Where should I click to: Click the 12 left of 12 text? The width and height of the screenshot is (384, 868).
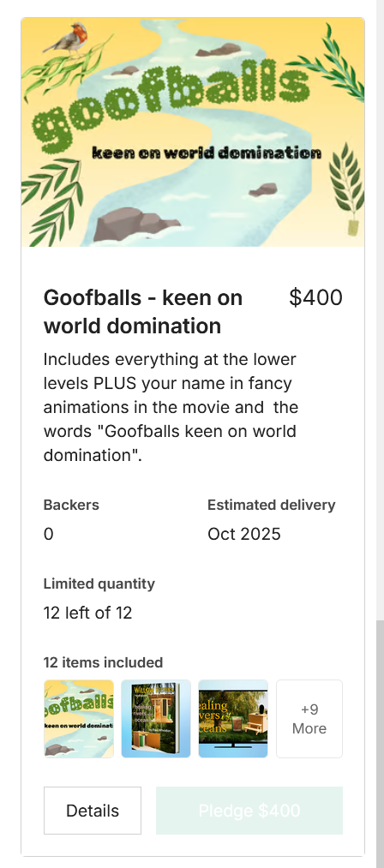pyautogui.click(x=88, y=613)
